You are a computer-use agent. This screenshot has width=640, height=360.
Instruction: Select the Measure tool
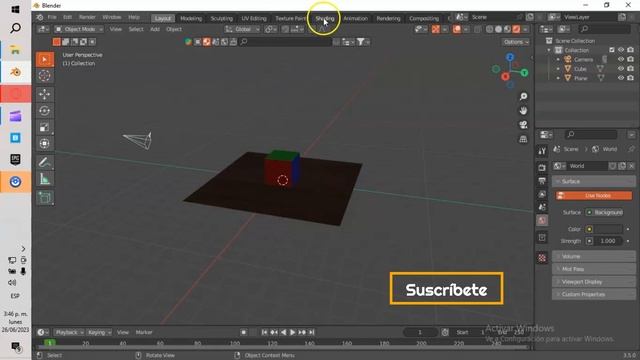coord(44,179)
